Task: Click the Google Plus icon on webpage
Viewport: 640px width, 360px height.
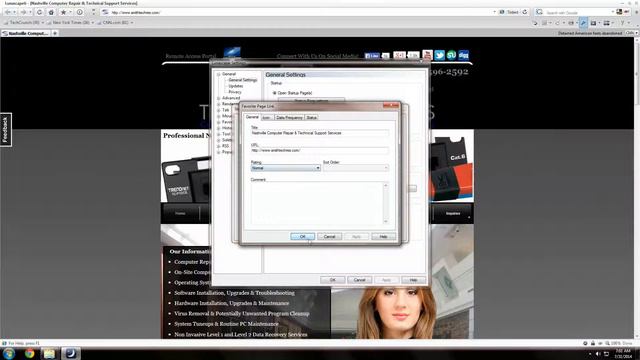Action: point(399,55)
